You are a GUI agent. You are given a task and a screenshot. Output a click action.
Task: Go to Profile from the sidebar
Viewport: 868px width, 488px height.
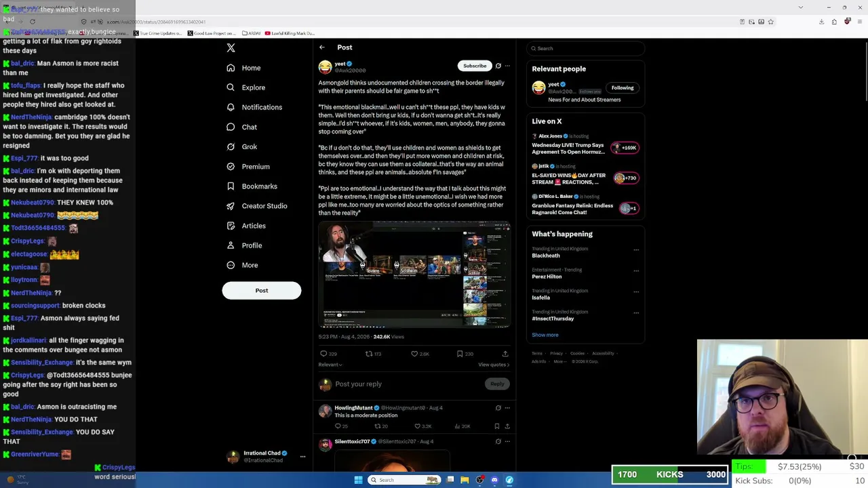pos(243,245)
